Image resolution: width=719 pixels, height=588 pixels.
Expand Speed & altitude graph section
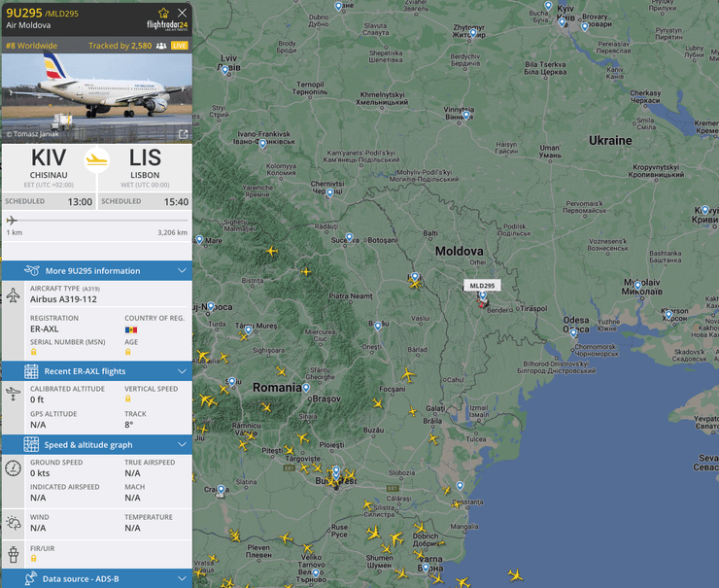pyautogui.click(x=96, y=444)
